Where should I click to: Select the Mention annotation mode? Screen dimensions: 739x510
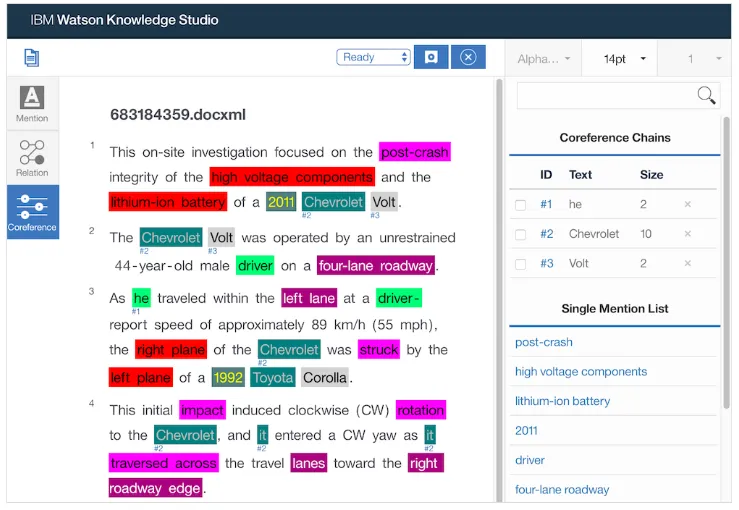click(32, 104)
